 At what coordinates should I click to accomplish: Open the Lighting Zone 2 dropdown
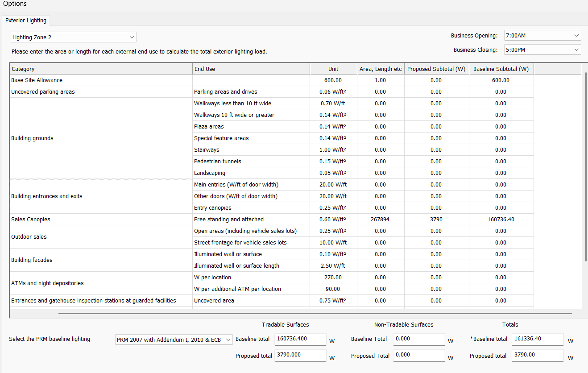[x=74, y=37]
